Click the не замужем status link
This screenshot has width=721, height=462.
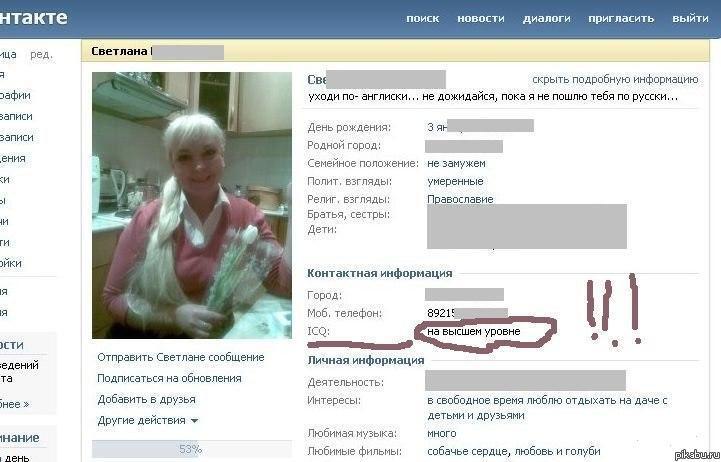pos(455,163)
